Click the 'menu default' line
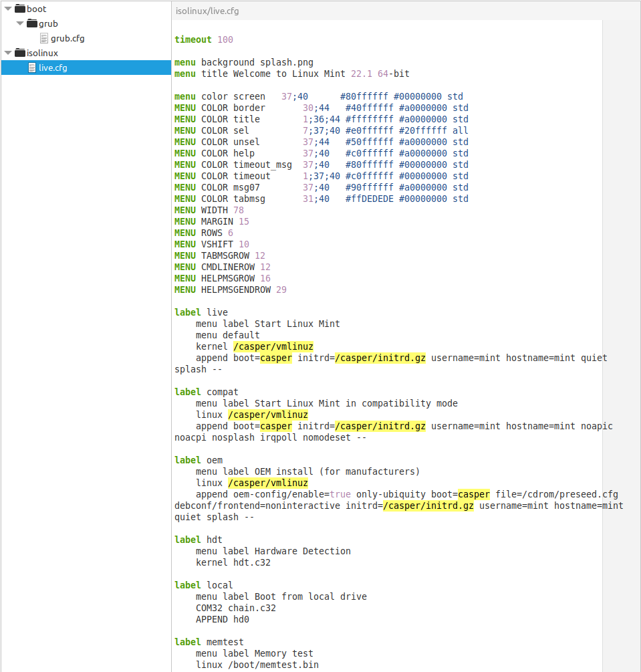 point(227,335)
